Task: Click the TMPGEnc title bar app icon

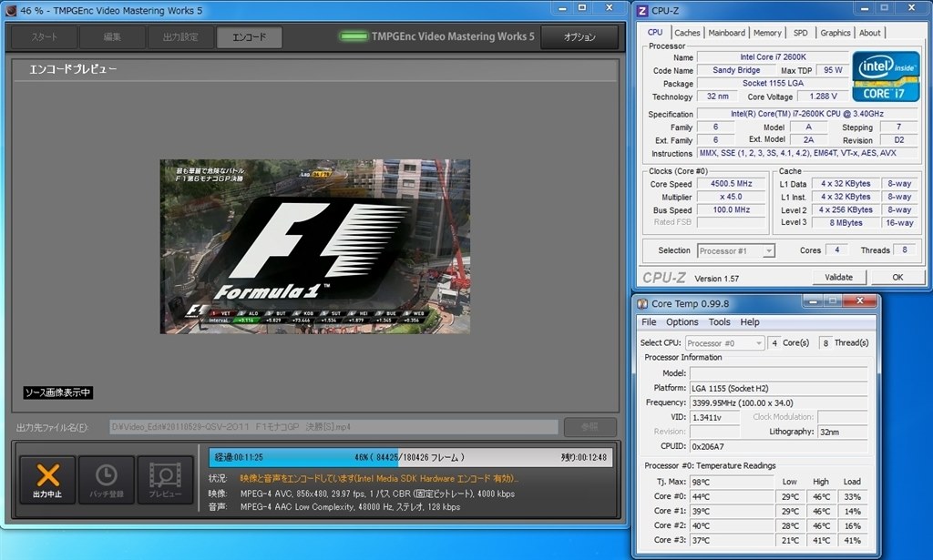Action: coord(11,10)
